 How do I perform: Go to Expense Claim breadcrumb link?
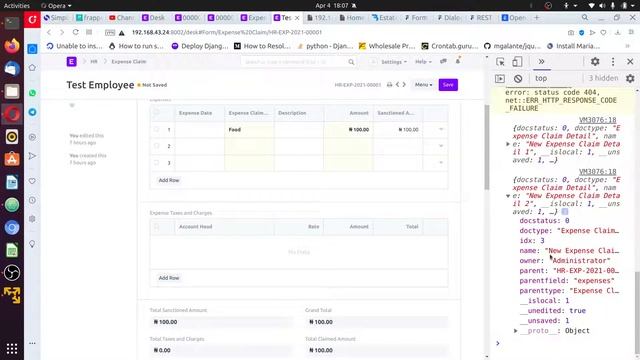pyautogui.click(x=129, y=62)
